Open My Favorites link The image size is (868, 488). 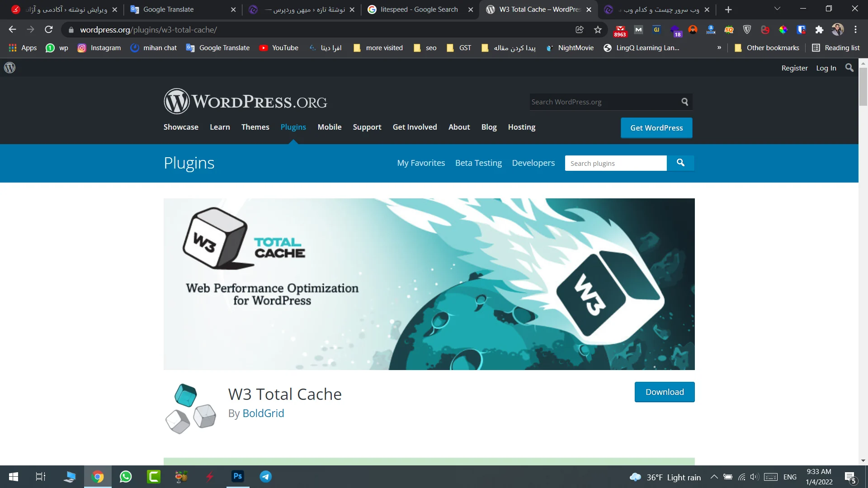point(421,163)
